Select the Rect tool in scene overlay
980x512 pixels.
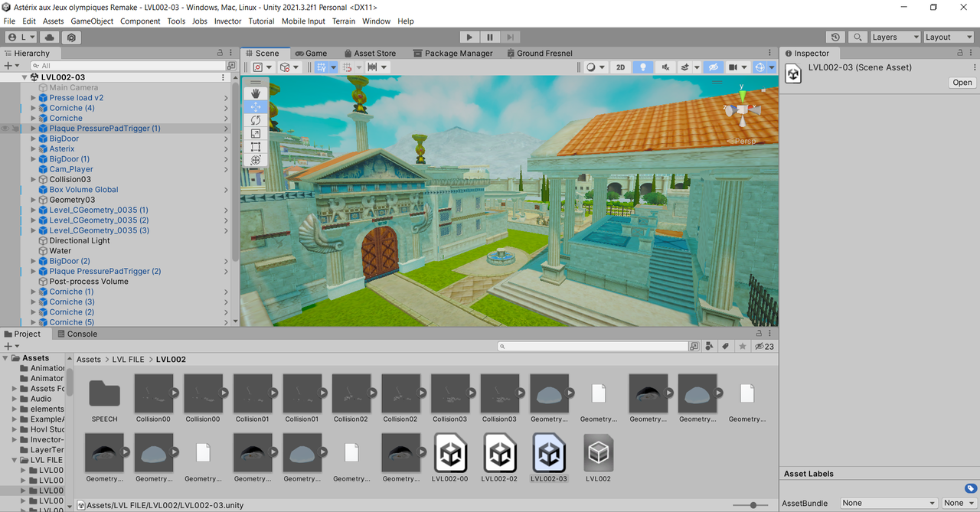click(x=256, y=146)
